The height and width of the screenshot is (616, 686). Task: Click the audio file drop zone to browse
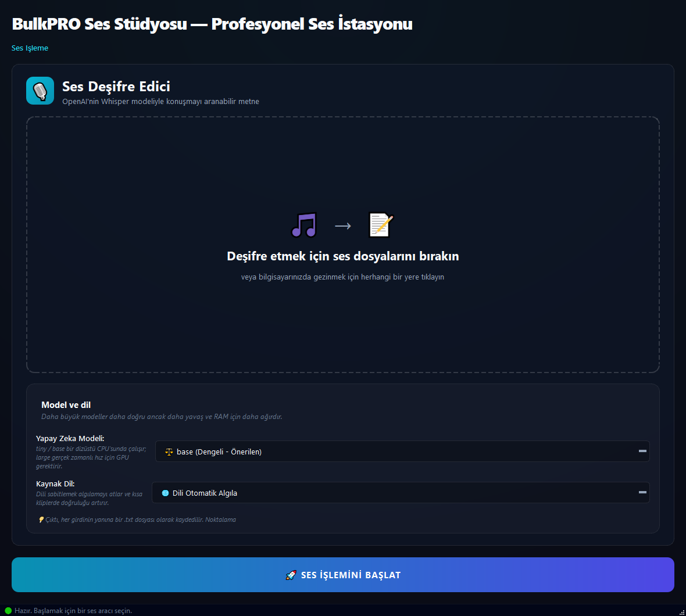pos(342,245)
